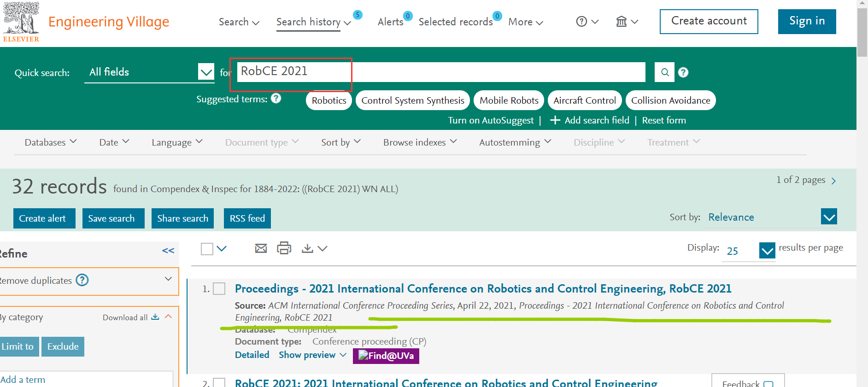Open More menu in navigation
Viewport: 868px width, 387px height.
[526, 22]
